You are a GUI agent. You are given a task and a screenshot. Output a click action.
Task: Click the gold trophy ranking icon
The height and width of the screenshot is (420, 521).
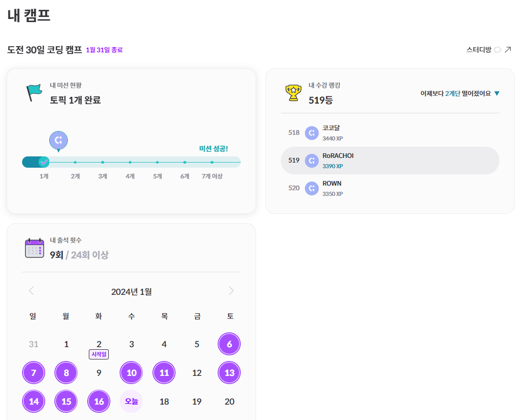[x=293, y=93]
